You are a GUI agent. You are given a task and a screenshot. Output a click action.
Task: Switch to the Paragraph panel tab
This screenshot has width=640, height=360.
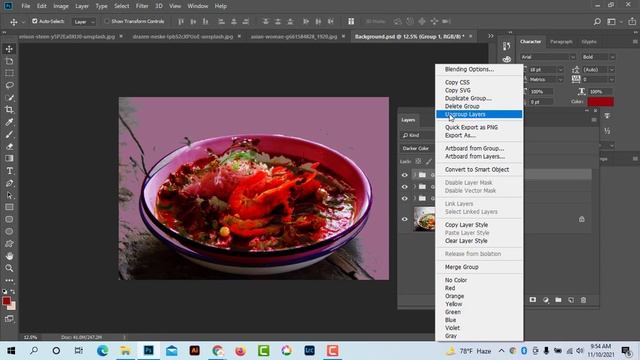pos(561,42)
